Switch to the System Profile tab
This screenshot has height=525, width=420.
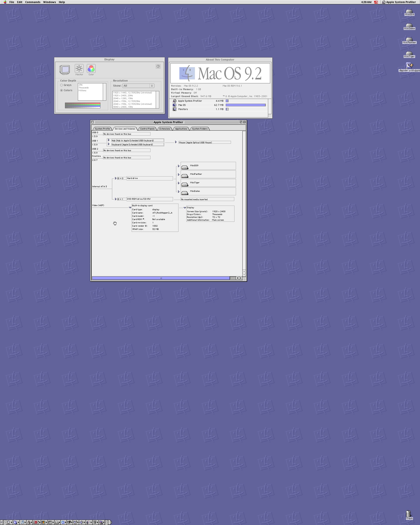102,129
